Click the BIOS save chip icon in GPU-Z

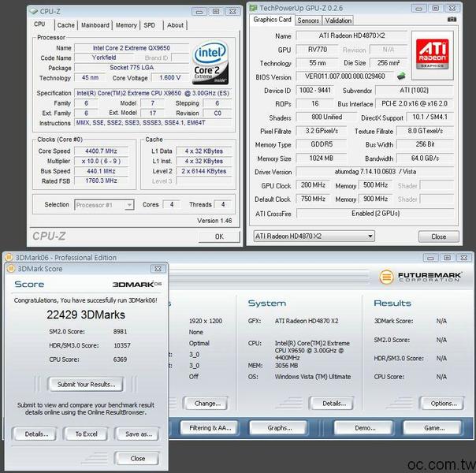click(x=401, y=76)
